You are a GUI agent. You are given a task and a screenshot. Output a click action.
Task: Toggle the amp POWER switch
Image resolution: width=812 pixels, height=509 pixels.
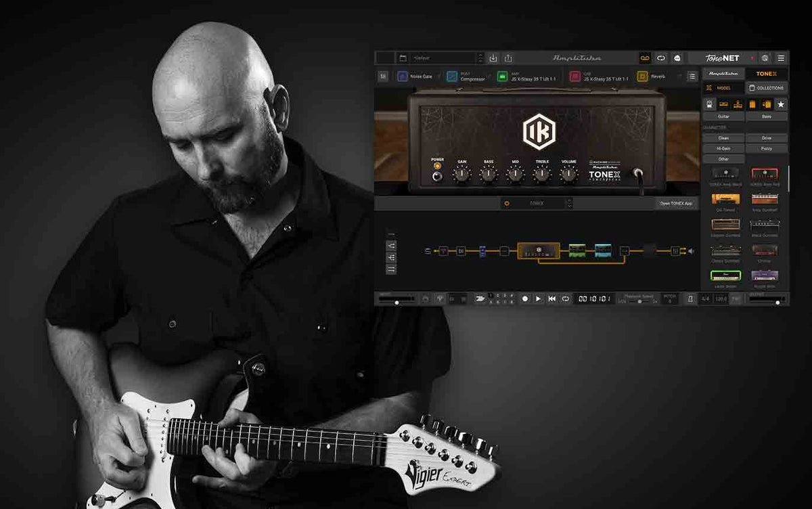coord(437,176)
